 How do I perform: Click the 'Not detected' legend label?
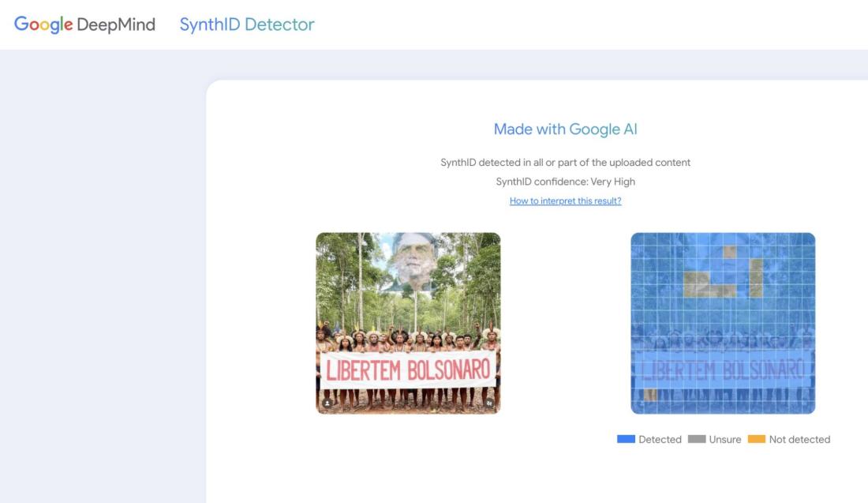799,440
